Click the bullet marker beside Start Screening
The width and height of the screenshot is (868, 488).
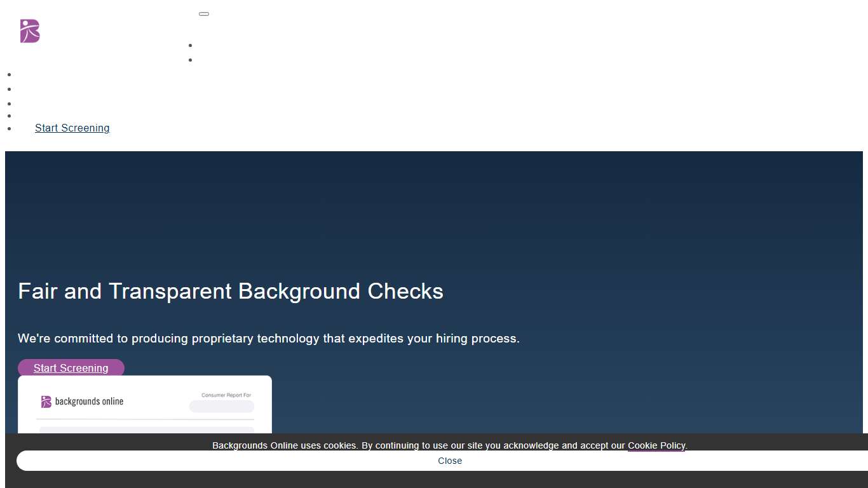click(10, 128)
